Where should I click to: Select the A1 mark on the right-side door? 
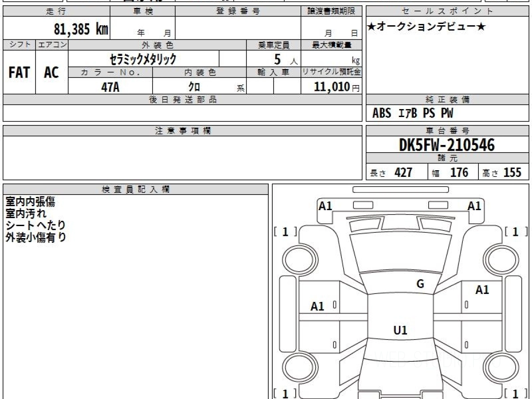coord(482,290)
